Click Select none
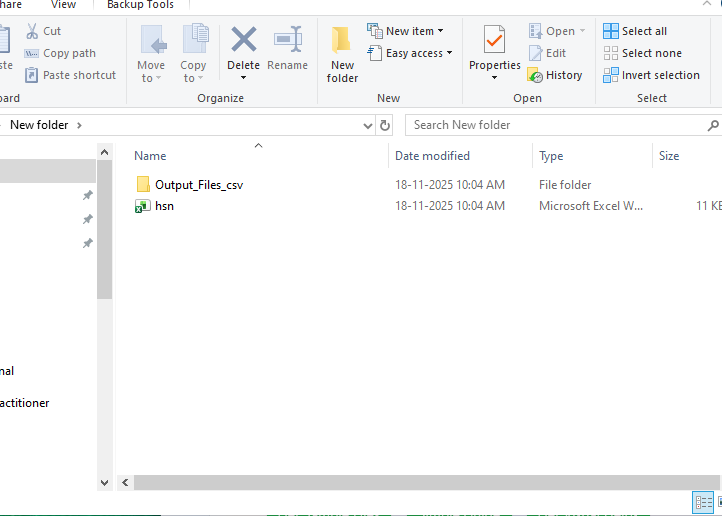The image size is (722, 516). (x=642, y=53)
